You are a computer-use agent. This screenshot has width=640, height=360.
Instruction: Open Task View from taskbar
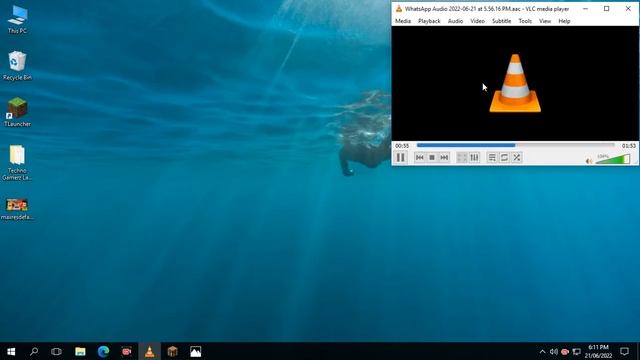click(x=56, y=351)
